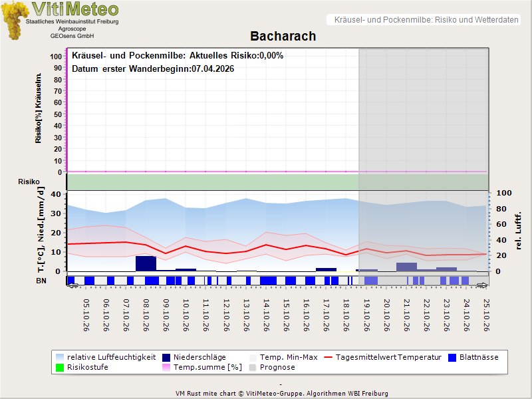The width and height of the screenshot is (532, 399).
Task: Click the Bacharach station title
Action: pyautogui.click(x=283, y=36)
